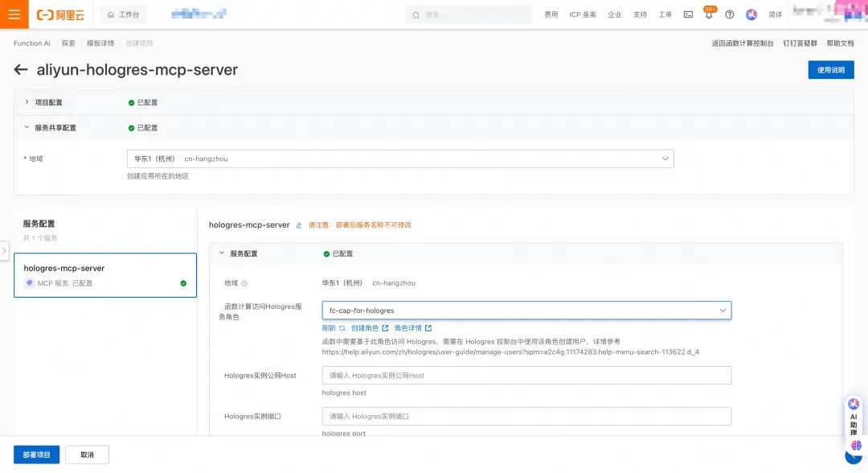
Task: Edit the hologres-mcp-server service name
Action: pos(299,225)
